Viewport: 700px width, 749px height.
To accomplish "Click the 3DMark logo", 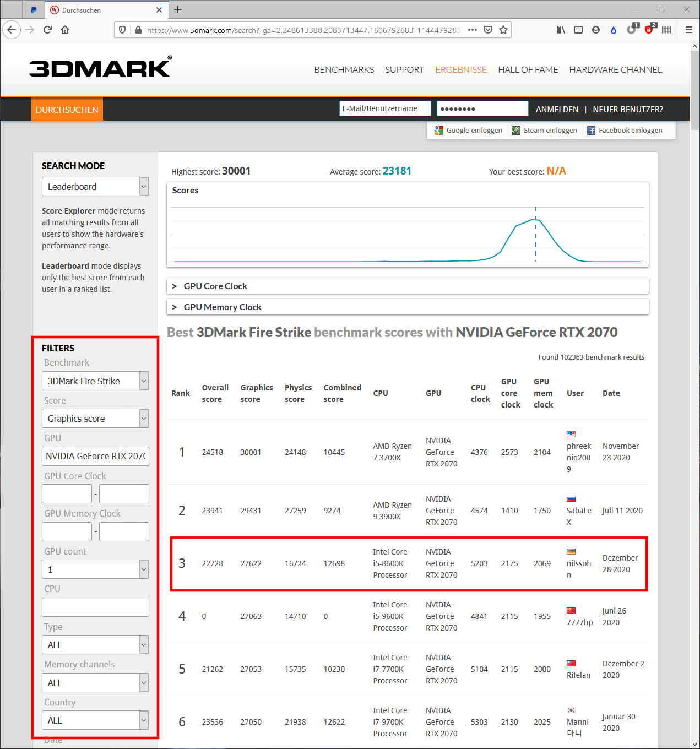I will [100, 67].
